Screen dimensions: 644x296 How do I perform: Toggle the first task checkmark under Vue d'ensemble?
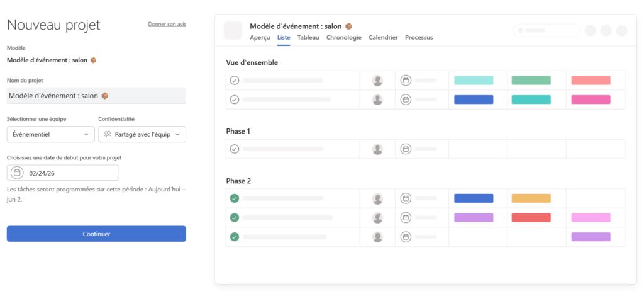click(x=235, y=81)
